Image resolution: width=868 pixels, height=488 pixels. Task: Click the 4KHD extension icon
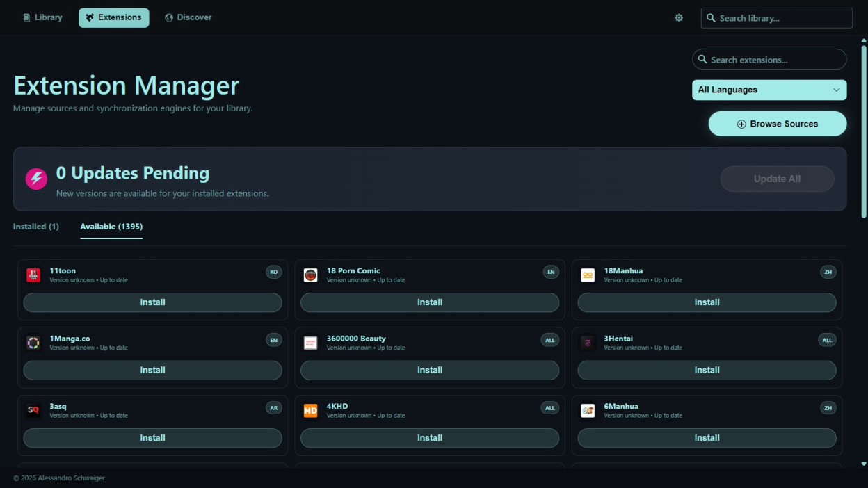[311, 411]
